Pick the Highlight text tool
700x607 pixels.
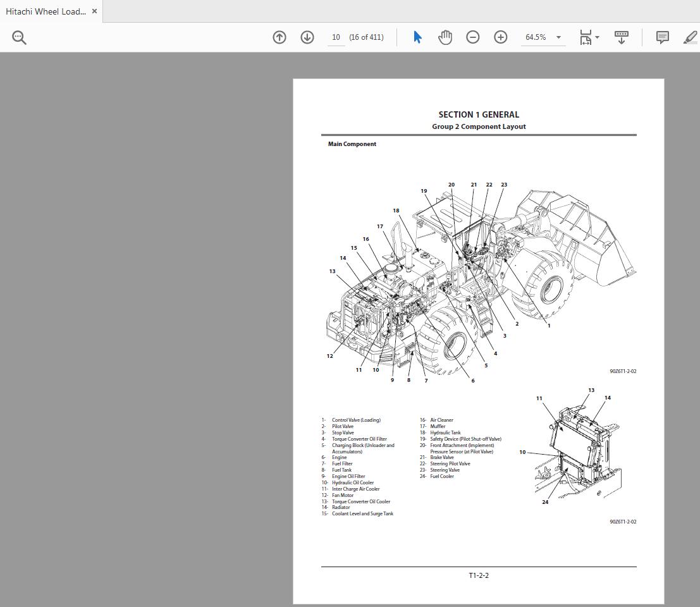click(690, 37)
